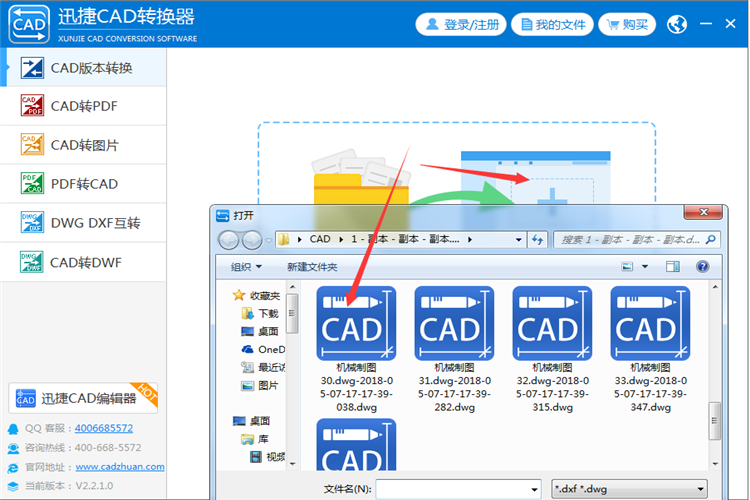Open the www.cadzhuan.com website link
The height and width of the screenshot is (500, 750).
(x=120, y=467)
